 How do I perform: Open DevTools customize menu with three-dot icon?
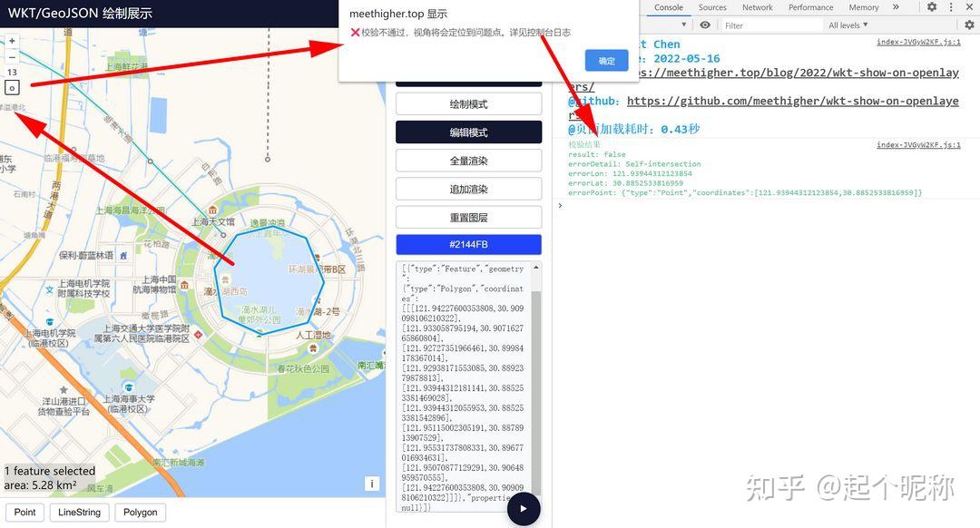(x=953, y=7)
